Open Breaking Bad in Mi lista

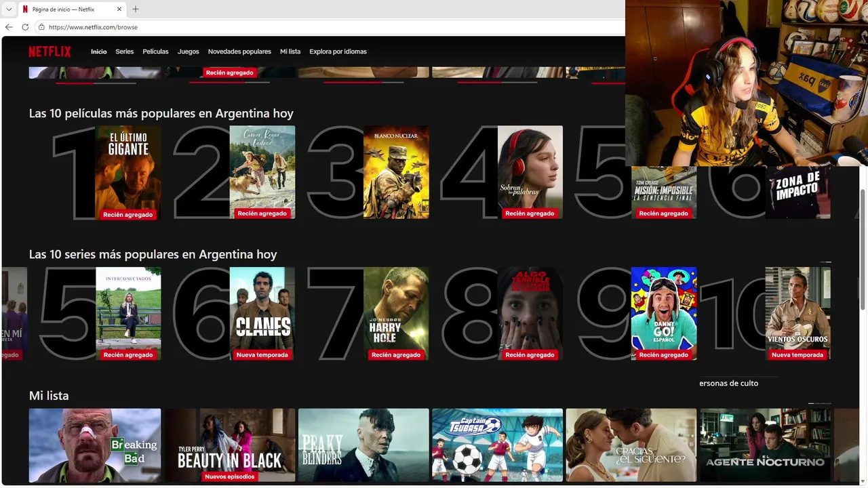pos(95,445)
